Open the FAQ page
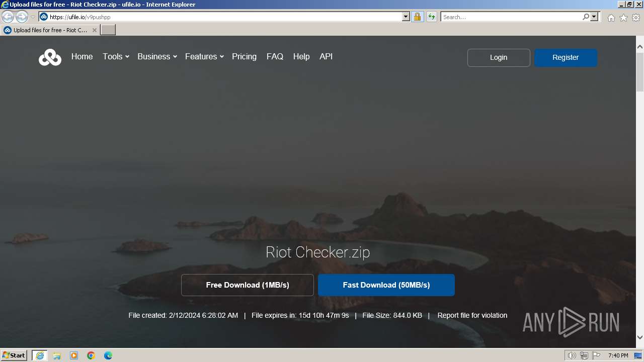 (x=275, y=57)
